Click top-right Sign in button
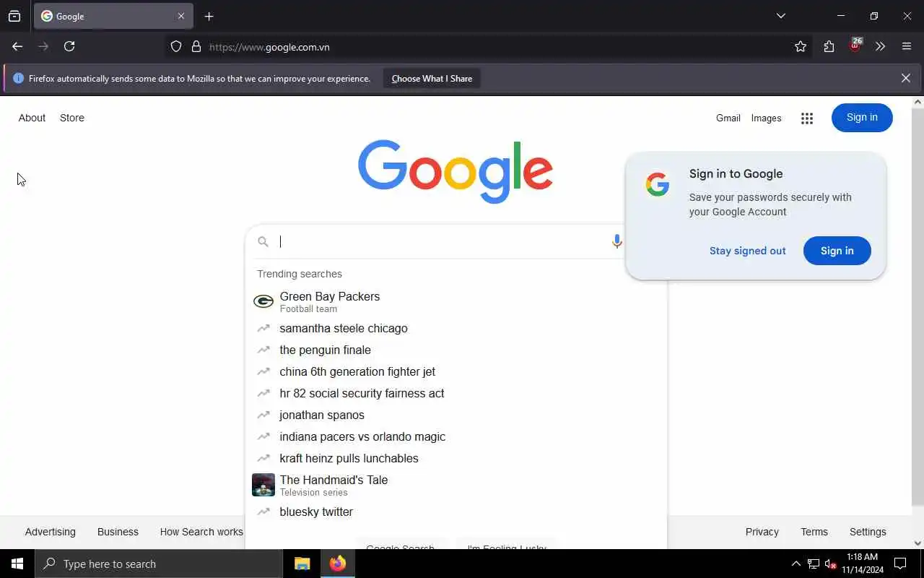The image size is (924, 578). (862, 118)
